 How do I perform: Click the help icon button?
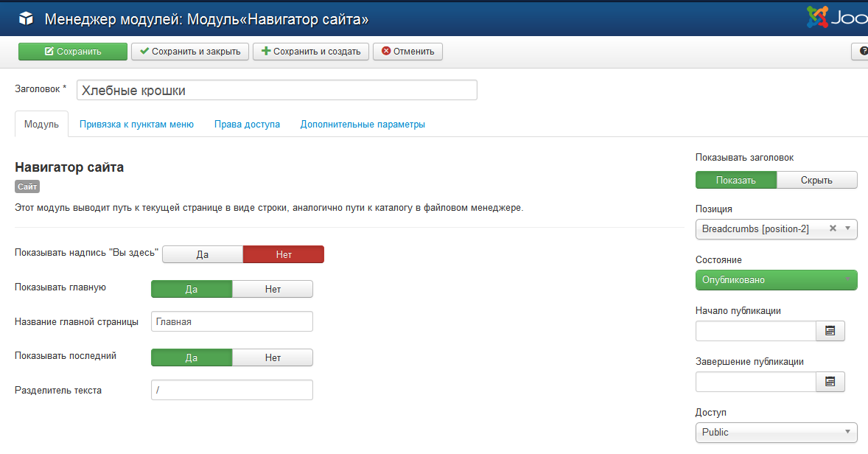[860, 52]
